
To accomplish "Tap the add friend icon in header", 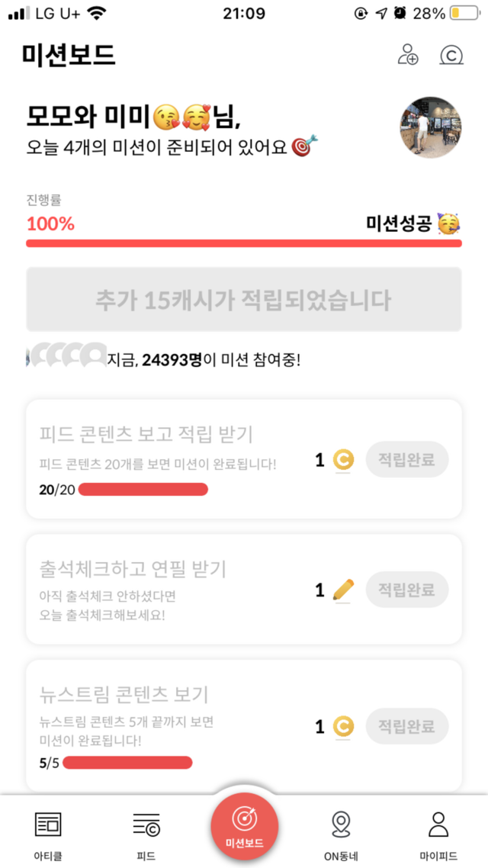I will 408,56.
